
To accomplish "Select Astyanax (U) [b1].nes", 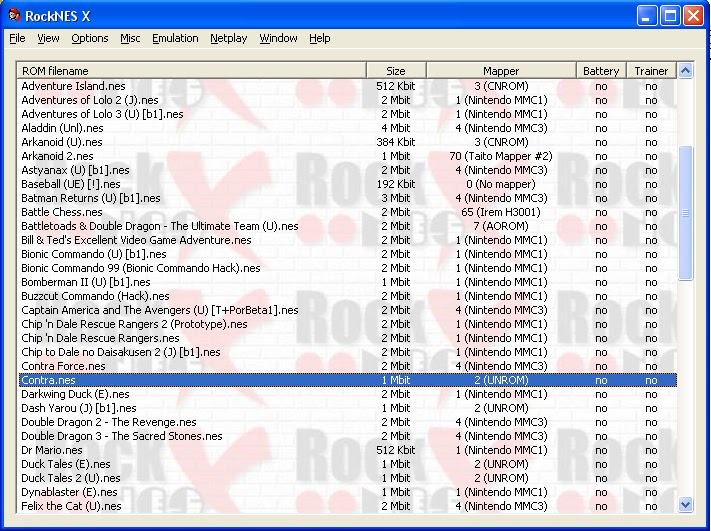I will (x=347, y=171).
